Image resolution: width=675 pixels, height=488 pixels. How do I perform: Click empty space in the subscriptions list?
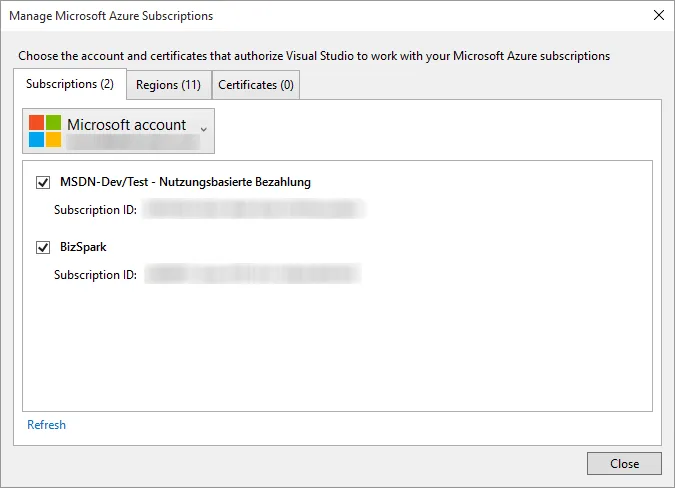(x=336, y=350)
